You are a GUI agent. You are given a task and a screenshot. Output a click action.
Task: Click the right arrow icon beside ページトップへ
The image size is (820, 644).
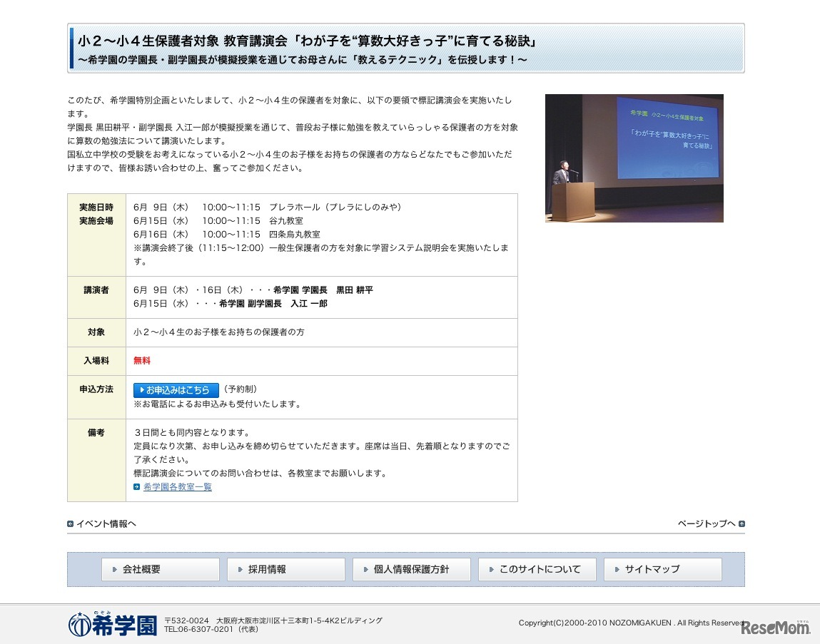coord(740,523)
